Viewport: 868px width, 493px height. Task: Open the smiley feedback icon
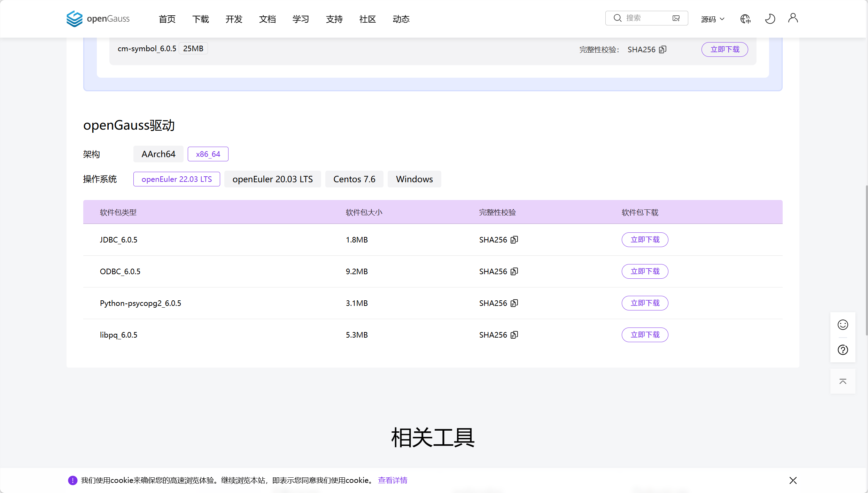843,325
